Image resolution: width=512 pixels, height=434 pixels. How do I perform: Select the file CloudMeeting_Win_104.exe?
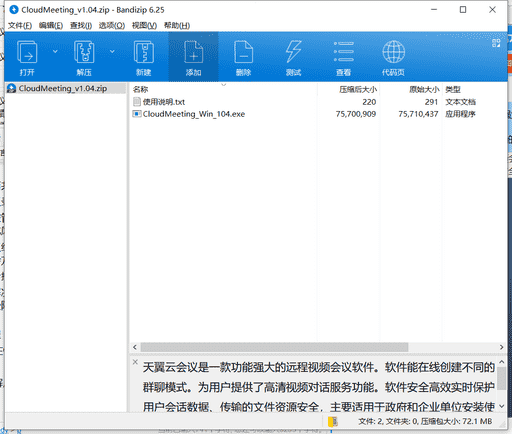(x=194, y=114)
